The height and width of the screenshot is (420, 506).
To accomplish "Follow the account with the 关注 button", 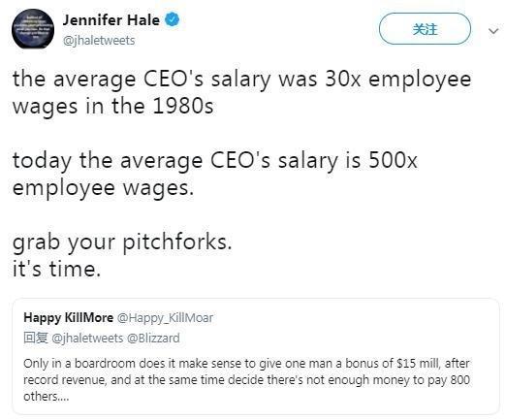I will [x=425, y=29].
